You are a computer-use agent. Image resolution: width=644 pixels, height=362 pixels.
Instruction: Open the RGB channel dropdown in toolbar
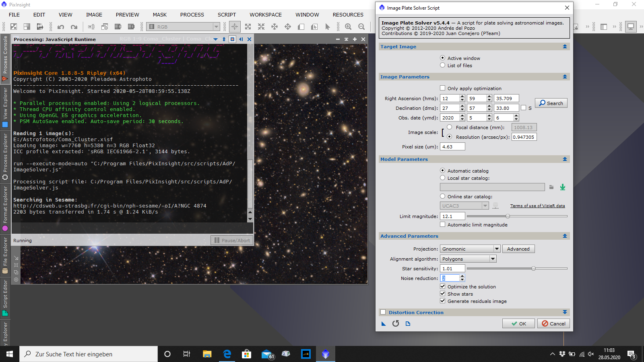pos(183,27)
